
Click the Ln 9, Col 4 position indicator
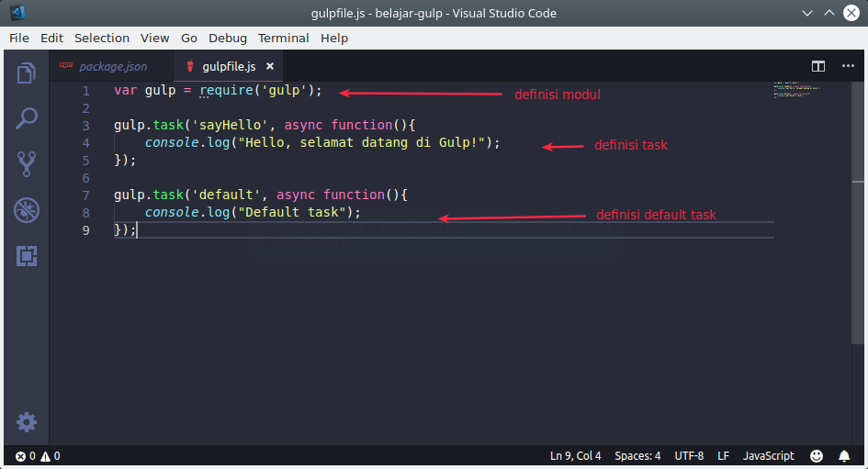575,456
